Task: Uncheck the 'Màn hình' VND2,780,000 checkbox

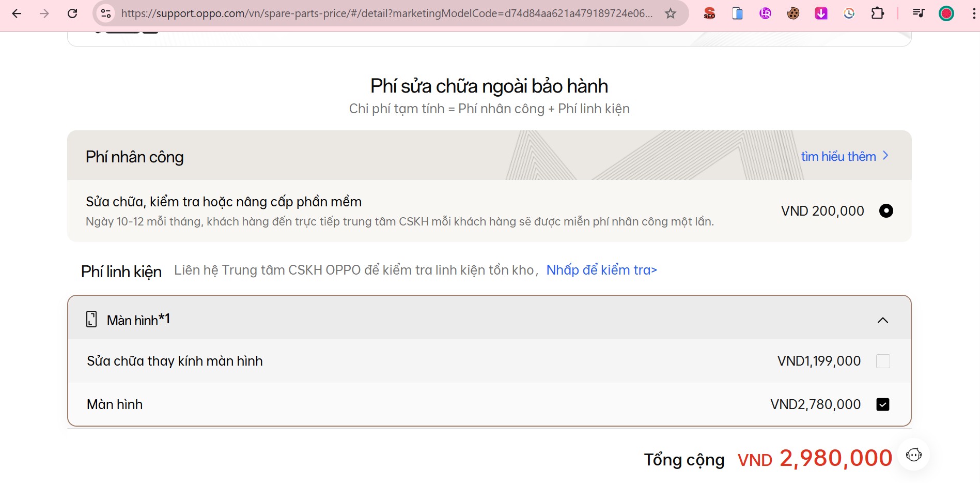Action: [x=883, y=404]
